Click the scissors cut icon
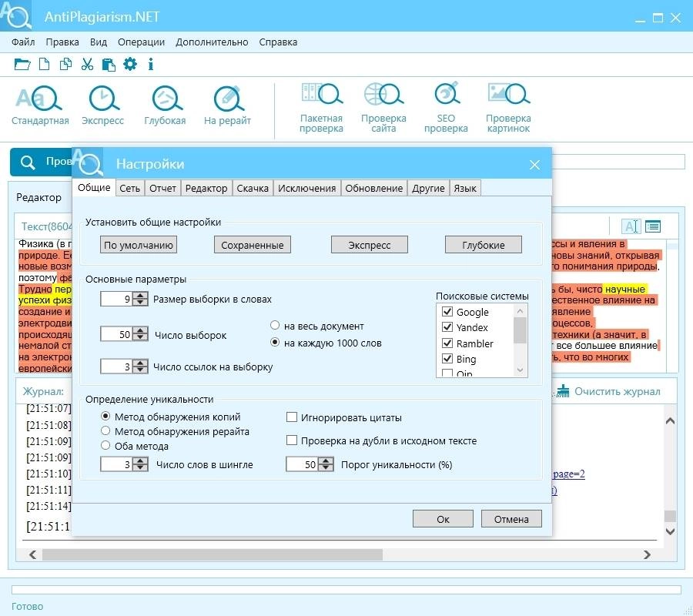 point(87,65)
